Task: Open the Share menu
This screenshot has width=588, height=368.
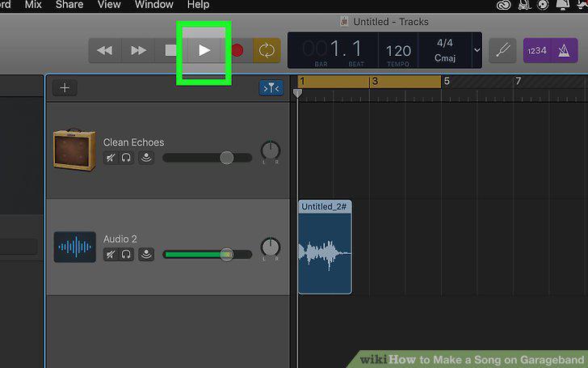Action: tap(69, 5)
